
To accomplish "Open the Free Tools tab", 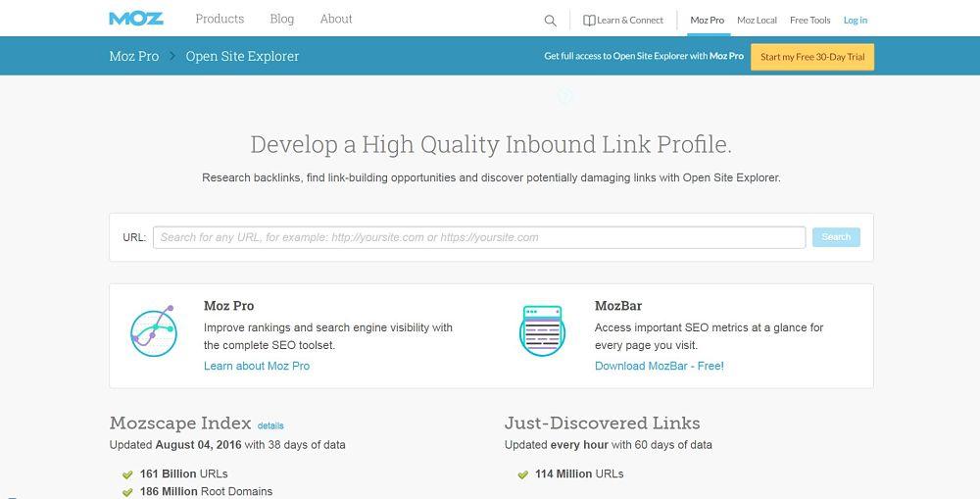I will point(809,20).
